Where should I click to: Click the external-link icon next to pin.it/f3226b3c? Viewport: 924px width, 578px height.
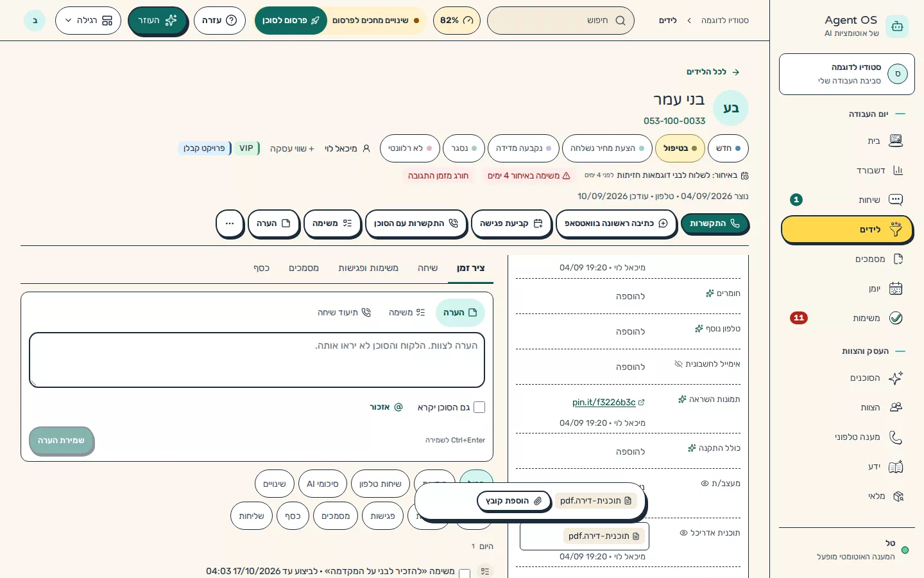[x=641, y=403]
